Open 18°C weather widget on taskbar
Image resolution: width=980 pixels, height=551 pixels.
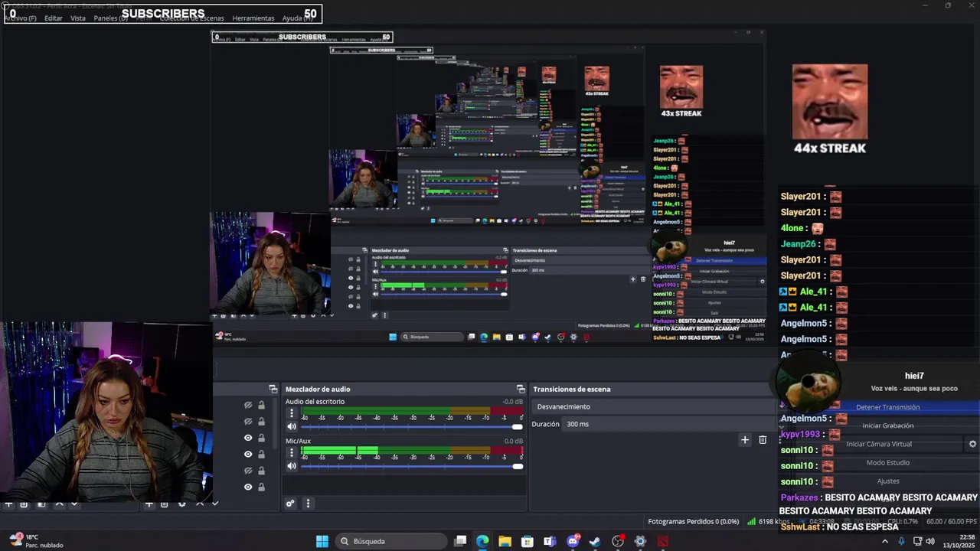click(x=37, y=541)
